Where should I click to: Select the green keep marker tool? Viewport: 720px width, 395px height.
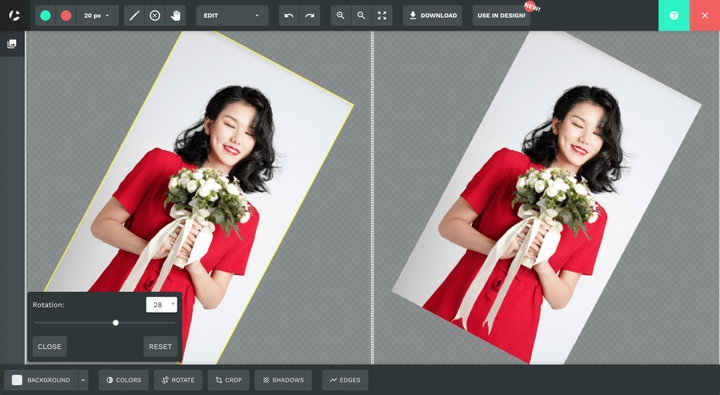pyautogui.click(x=45, y=16)
